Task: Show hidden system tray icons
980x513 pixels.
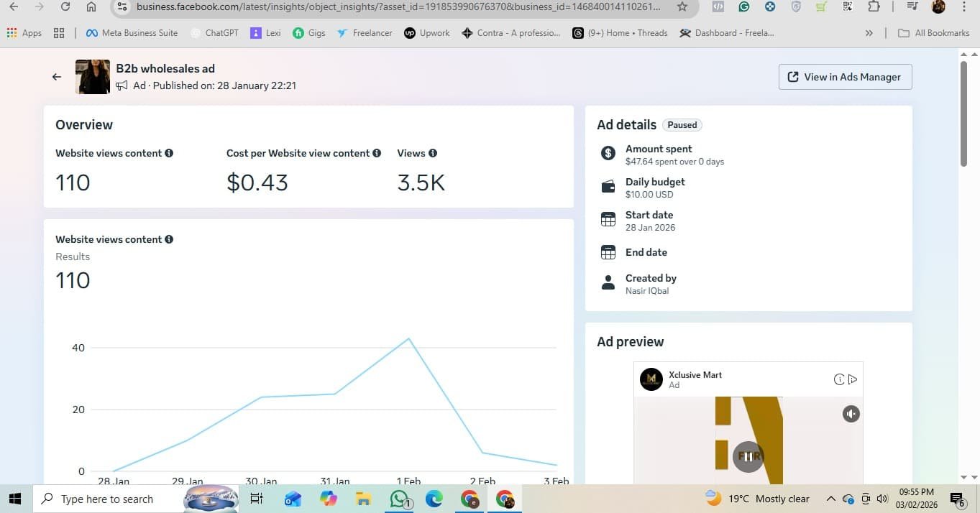Action: pos(830,499)
